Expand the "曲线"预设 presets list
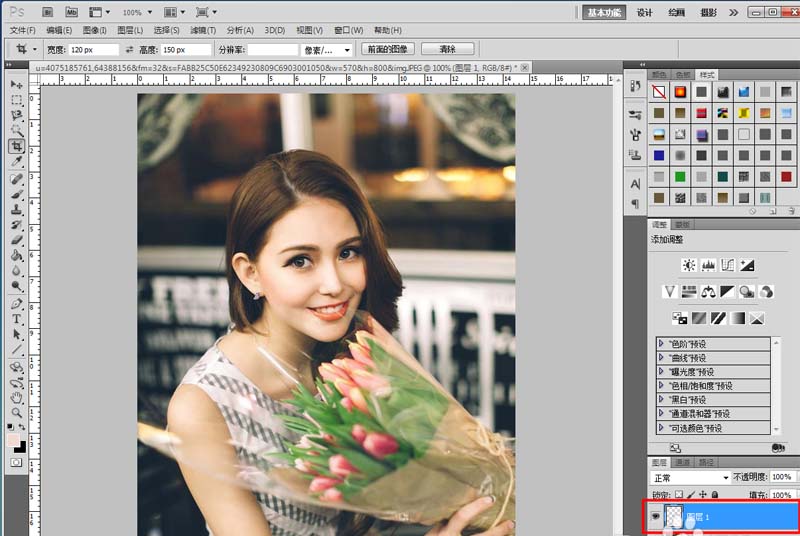The height and width of the screenshot is (536, 800). 661,358
